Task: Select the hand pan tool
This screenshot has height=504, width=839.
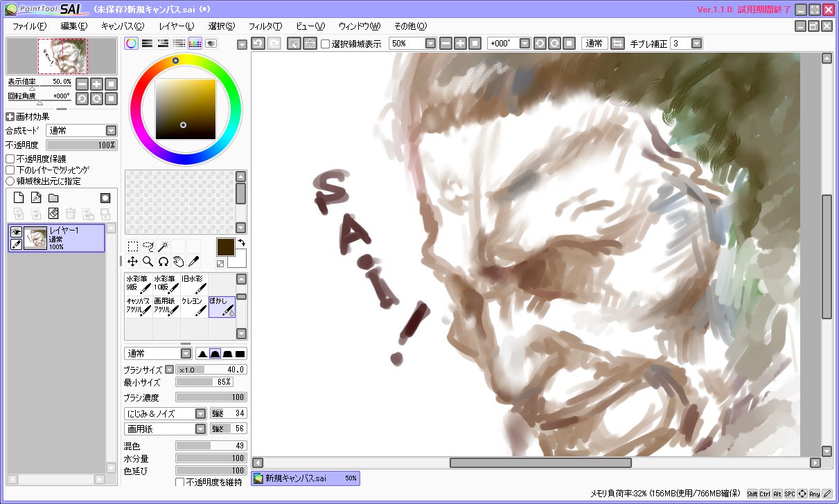Action: point(179,261)
